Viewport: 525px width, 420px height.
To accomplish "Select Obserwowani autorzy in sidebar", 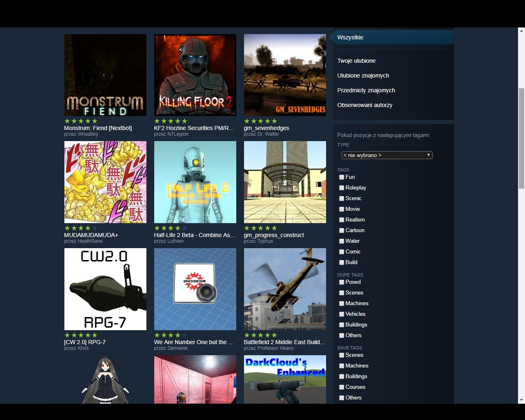I will [365, 105].
